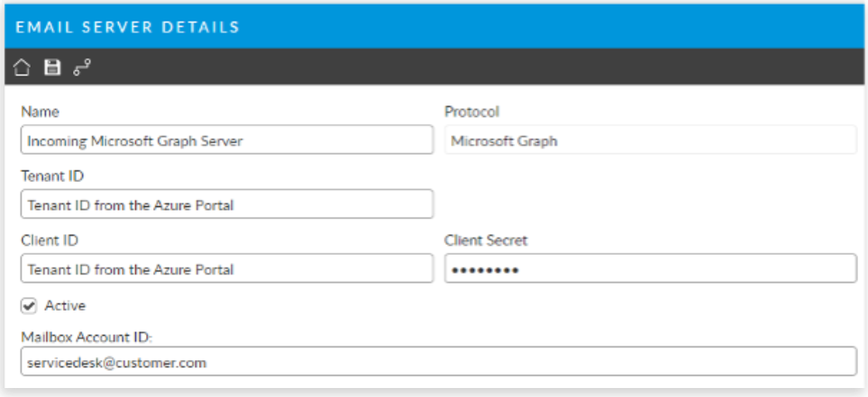Click the blank space below Protocol field
The image size is (868, 397).
649,194
